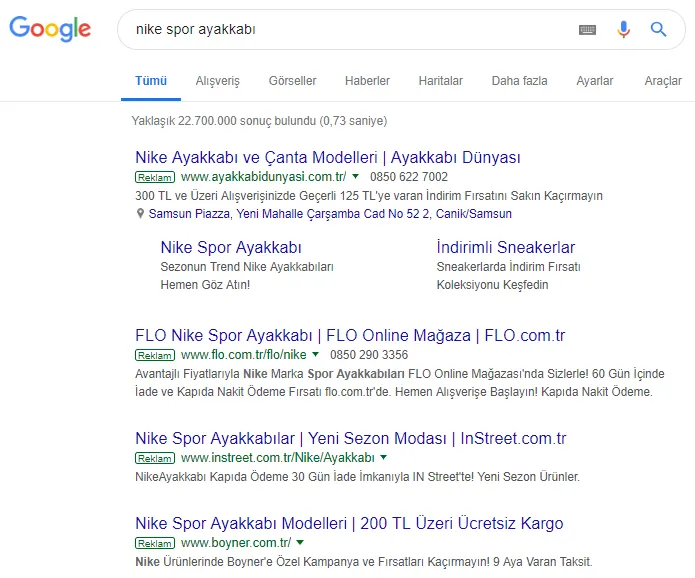Image resolution: width=695 pixels, height=578 pixels.
Task: Click the blue magnifier search icon
Action: pyautogui.click(x=658, y=29)
